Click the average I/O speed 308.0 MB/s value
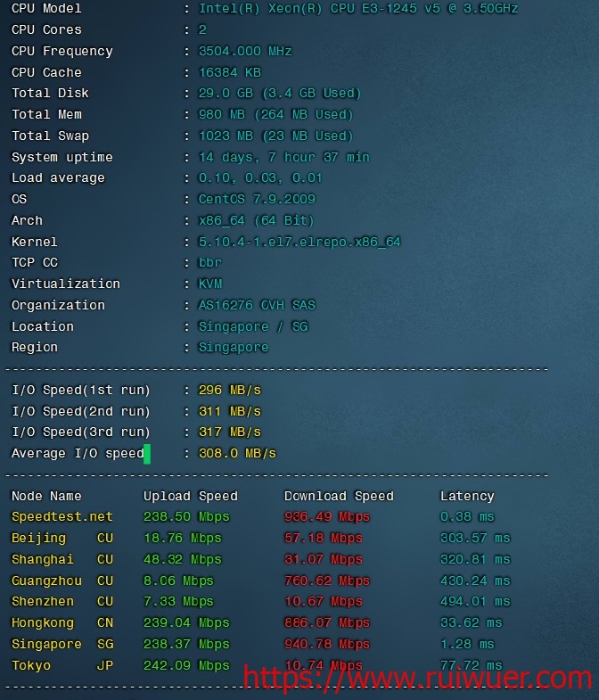 pyautogui.click(x=236, y=454)
